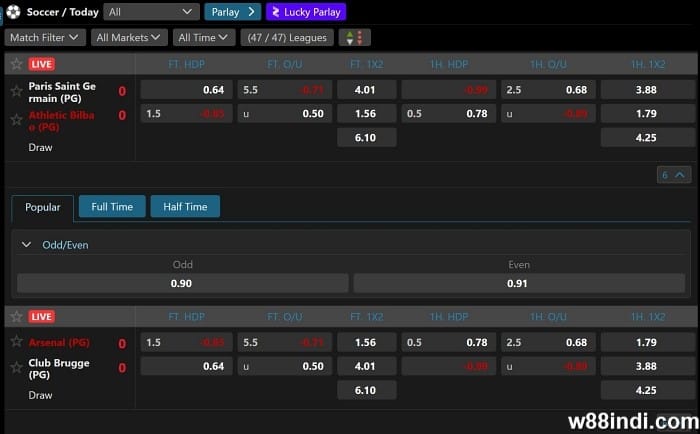Switch to the Full Time tab

112,206
